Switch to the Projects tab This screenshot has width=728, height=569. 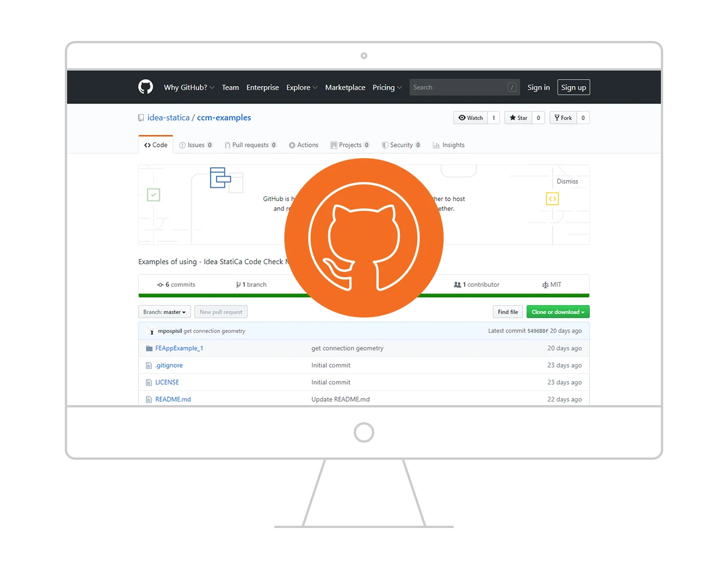pyautogui.click(x=350, y=145)
